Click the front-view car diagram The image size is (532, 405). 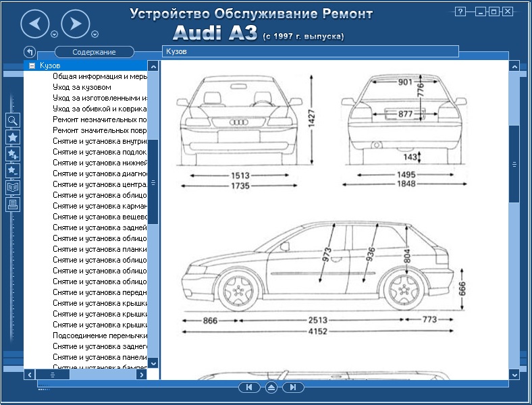(239, 120)
